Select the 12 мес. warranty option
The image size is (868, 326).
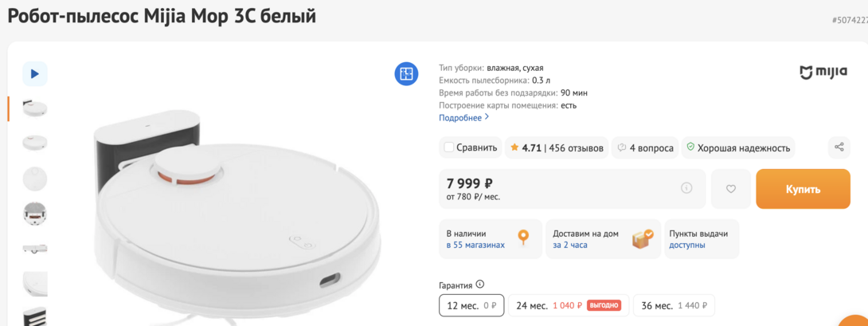(471, 305)
